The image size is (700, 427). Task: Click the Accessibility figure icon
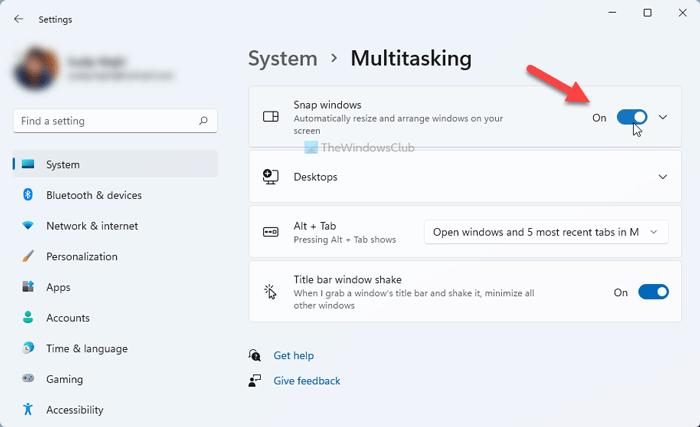click(28, 410)
